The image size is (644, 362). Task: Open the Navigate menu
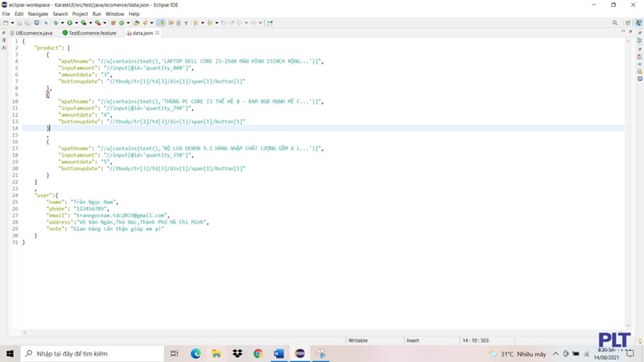(x=38, y=14)
